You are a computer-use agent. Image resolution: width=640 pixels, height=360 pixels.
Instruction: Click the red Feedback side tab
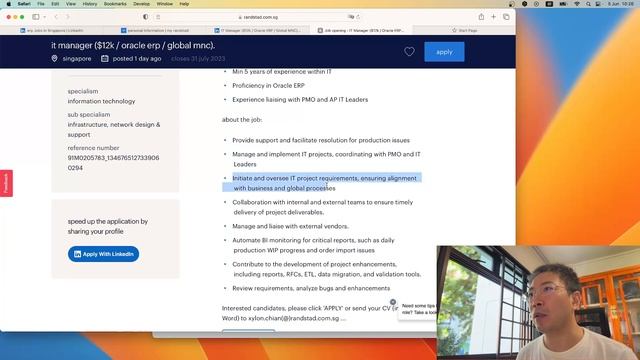pos(6,183)
